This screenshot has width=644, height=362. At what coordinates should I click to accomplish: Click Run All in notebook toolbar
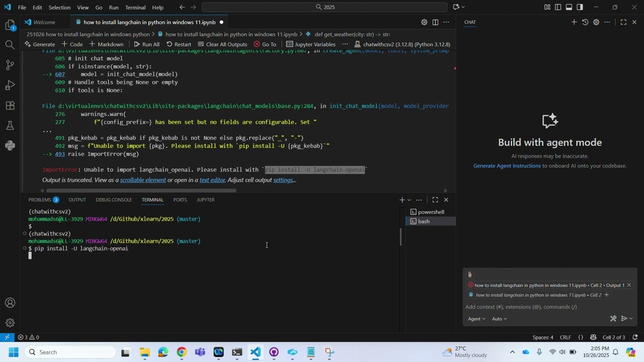pyautogui.click(x=146, y=44)
